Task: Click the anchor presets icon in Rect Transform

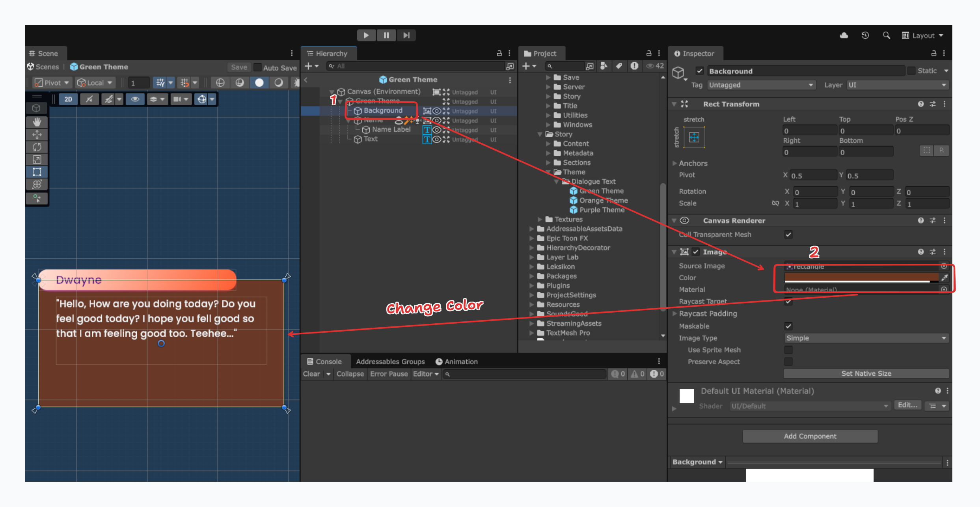Action: point(694,138)
